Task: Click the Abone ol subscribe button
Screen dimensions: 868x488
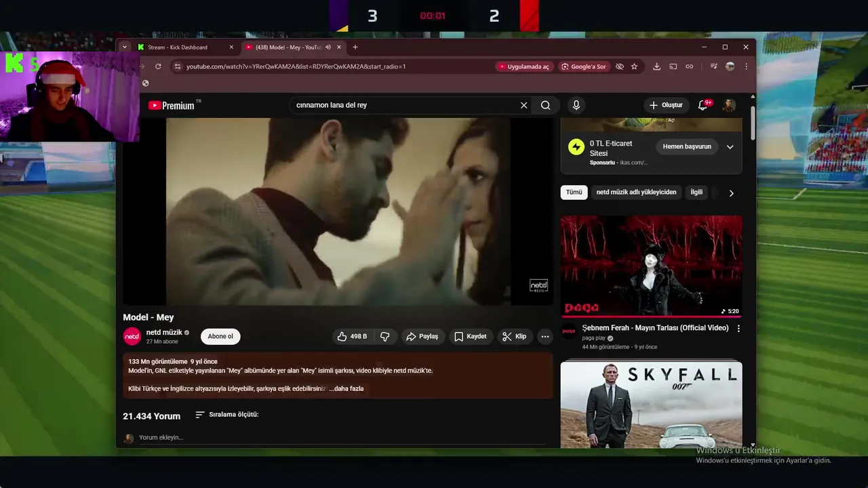Action: pyautogui.click(x=220, y=336)
